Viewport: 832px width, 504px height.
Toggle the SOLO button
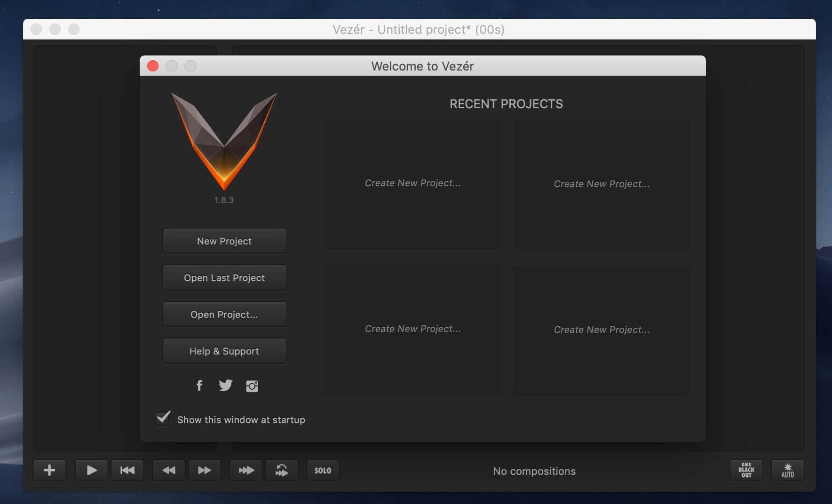click(x=323, y=470)
